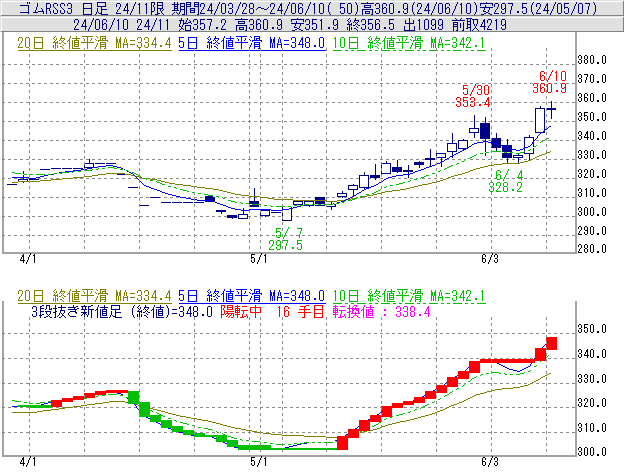Click the 始357.2 opening price
Image resolution: width=624 pixels, height=475 pixels.
(x=202, y=25)
